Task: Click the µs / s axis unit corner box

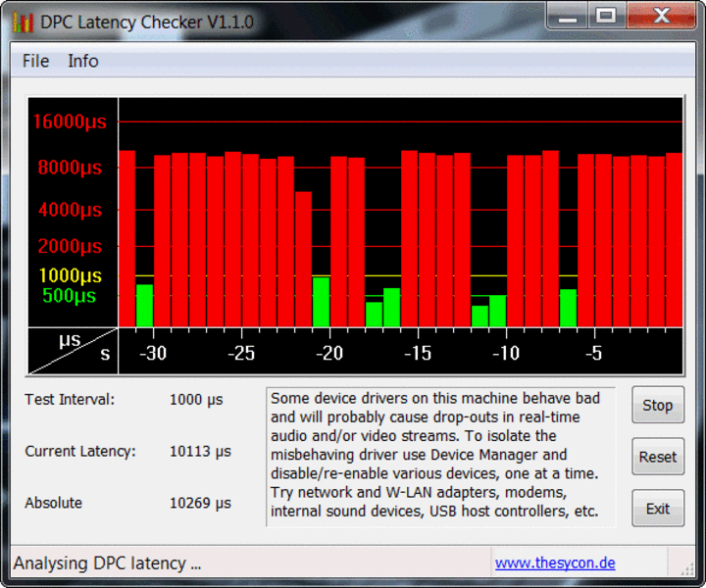Action: point(73,351)
